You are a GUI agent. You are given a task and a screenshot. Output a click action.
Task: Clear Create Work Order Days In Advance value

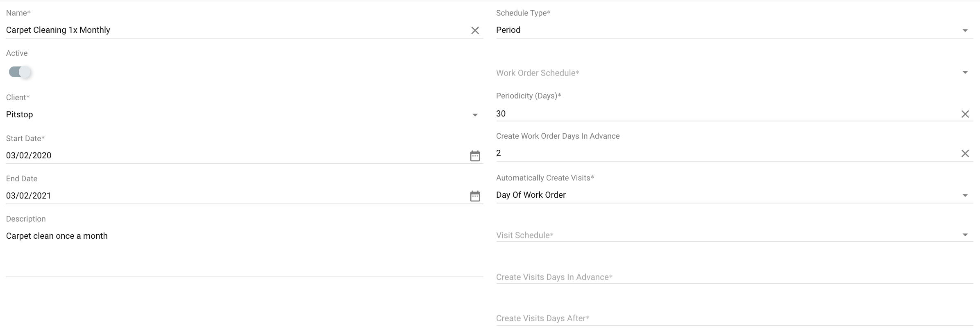pyautogui.click(x=965, y=153)
